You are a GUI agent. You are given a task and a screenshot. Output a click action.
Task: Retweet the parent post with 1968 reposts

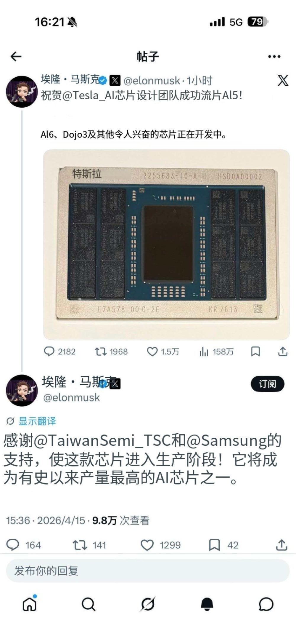click(x=111, y=351)
